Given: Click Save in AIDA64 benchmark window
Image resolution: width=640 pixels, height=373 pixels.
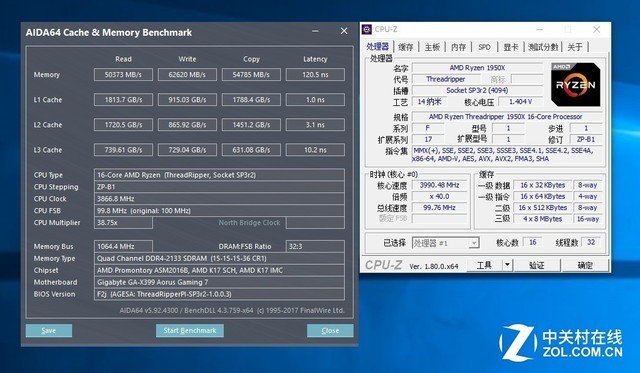Looking at the screenshot, I should click(49, 331).
